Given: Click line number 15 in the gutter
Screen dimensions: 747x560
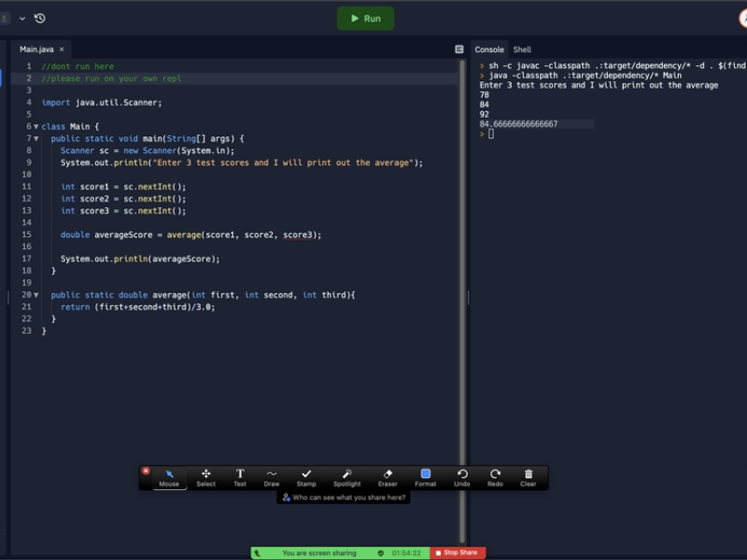Looking at the screenshot, I should 27,235.
